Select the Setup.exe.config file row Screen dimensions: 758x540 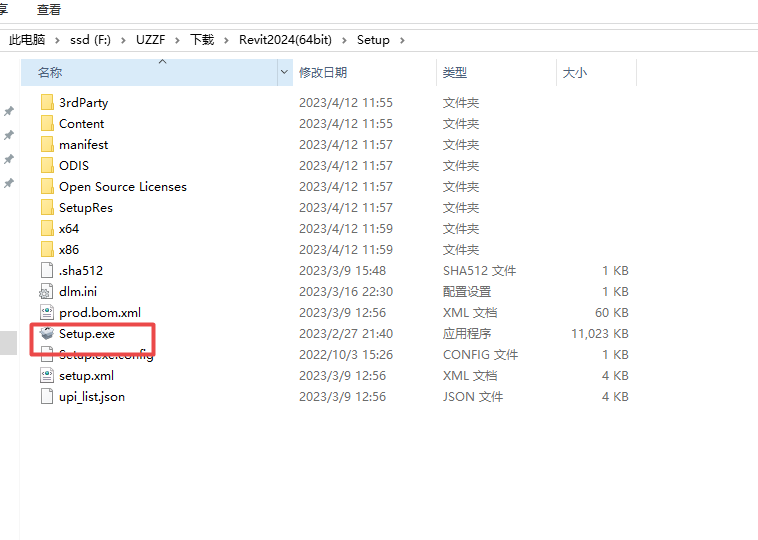click(105, 356)
